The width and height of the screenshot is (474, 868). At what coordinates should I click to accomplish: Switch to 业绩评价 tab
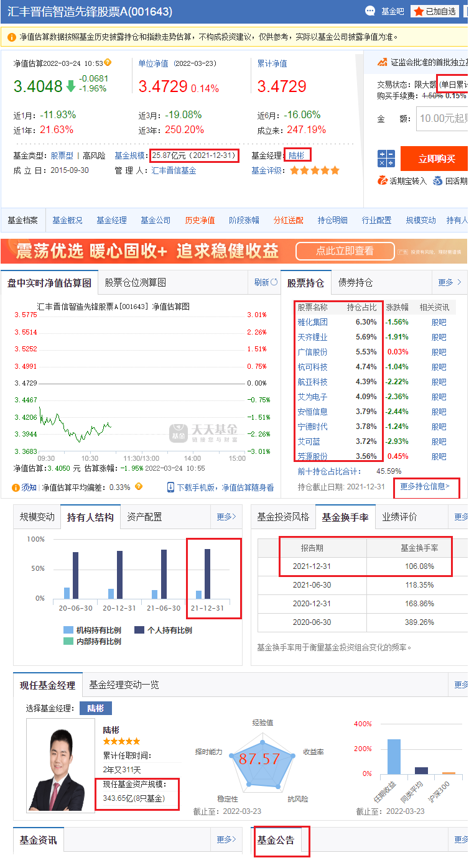(x=399, y=517)
